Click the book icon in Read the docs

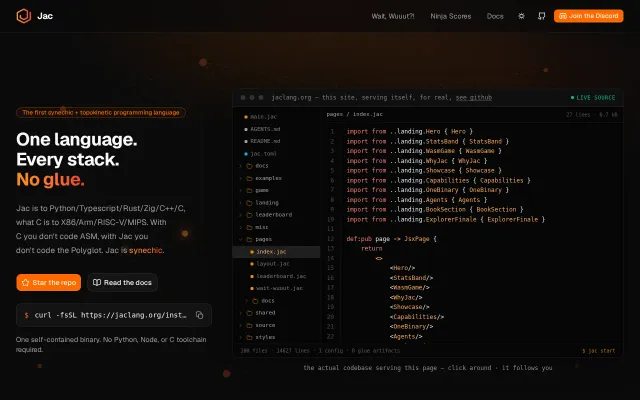click(x=97, y=282)
